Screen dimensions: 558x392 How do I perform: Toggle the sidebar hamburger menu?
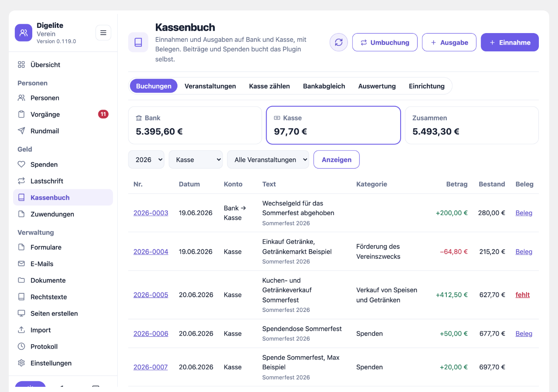tap(103, 33)
